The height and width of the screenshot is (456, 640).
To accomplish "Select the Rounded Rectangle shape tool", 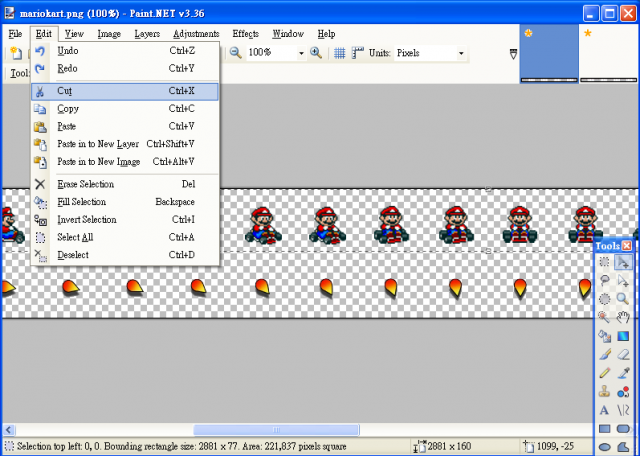I will [623, 429].
